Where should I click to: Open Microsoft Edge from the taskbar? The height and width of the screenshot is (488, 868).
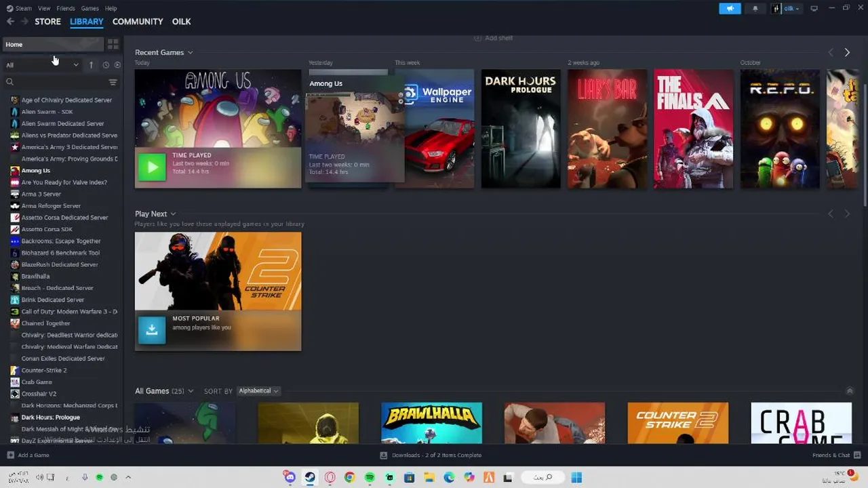coord(449,477)
